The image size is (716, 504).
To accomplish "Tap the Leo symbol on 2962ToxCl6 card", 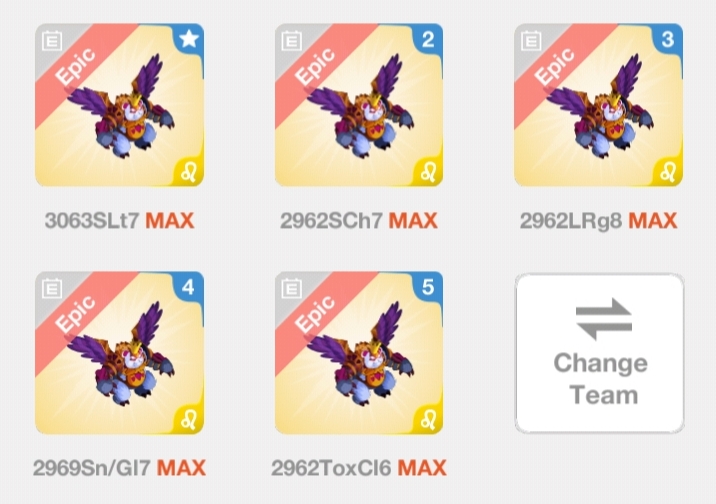I will pyautogui.click(x=428, y=420).
